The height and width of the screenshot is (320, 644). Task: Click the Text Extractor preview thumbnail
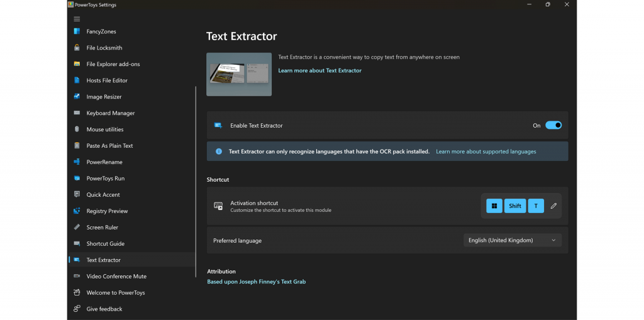[239, 74]
